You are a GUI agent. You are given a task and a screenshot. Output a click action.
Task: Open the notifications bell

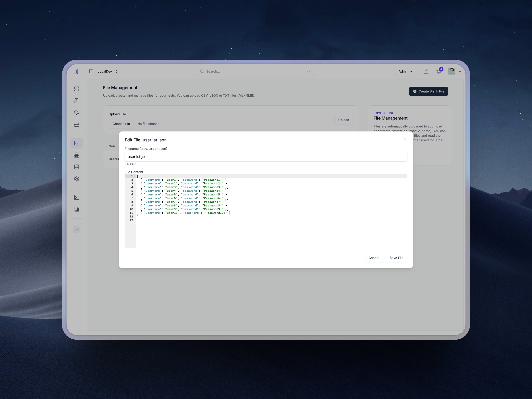[x=439, y=71]
